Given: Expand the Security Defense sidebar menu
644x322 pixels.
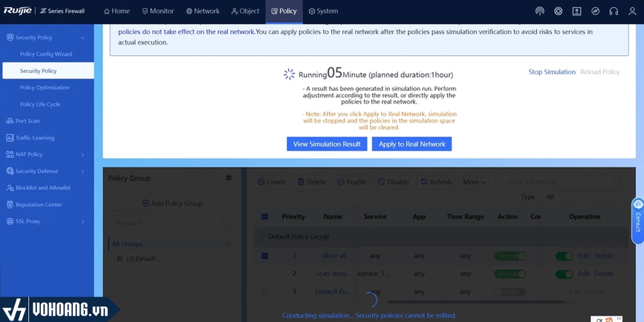Looking at the screenshot, I should (x=47, y=171).
